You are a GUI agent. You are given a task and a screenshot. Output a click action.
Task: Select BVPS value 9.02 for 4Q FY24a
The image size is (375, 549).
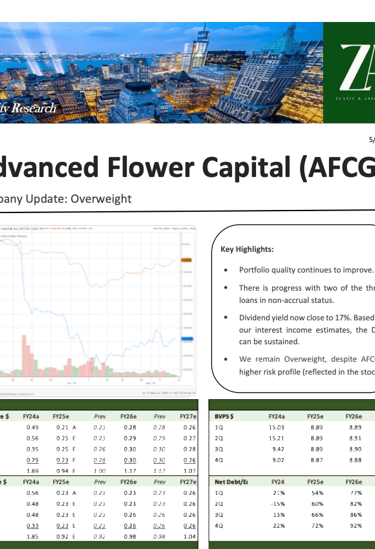point(279,460)
